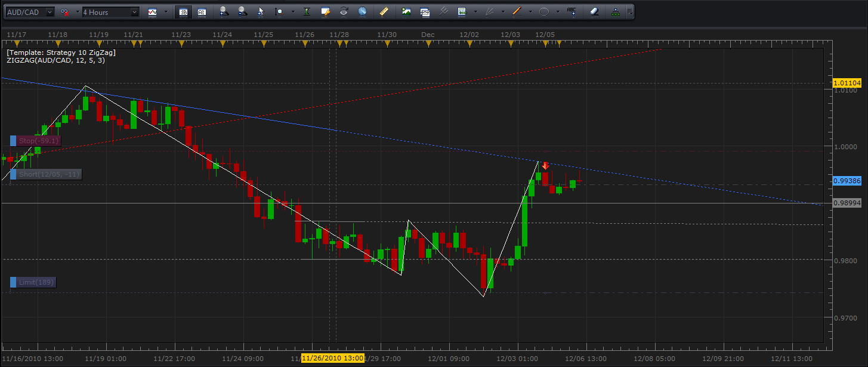Click the unlink chart icon

[x=64, y=12]
